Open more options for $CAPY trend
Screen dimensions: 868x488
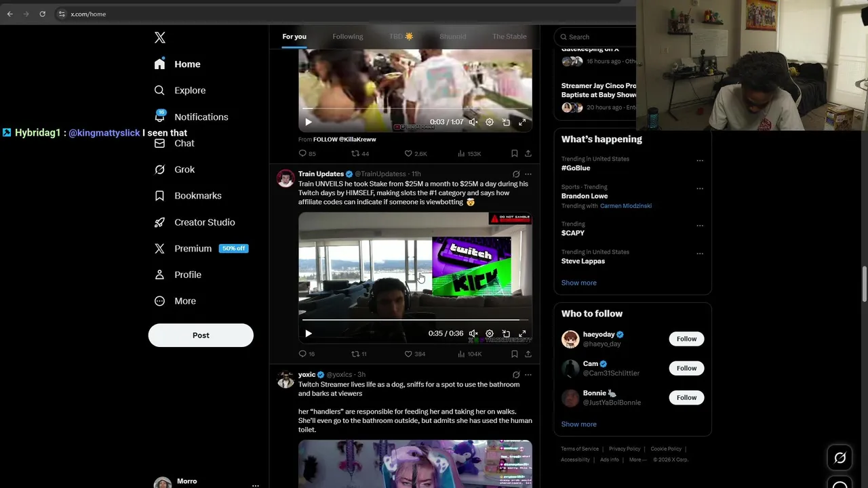700,226
